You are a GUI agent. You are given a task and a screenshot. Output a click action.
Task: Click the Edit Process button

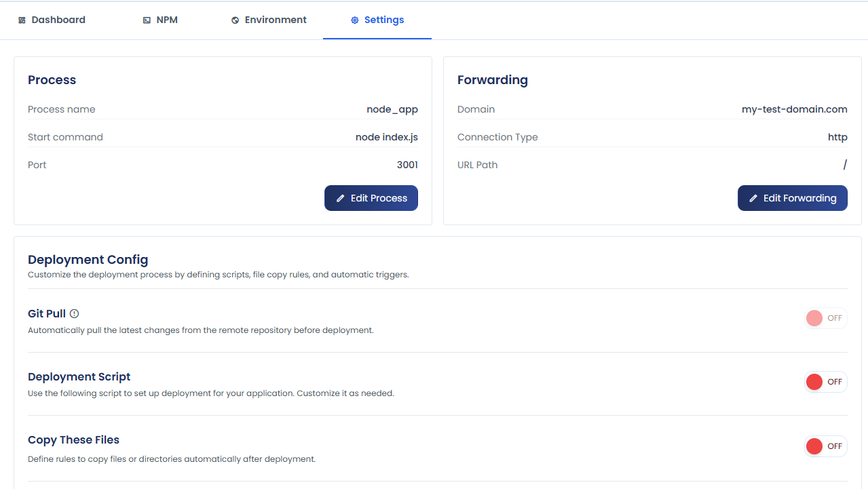point(371,198)
